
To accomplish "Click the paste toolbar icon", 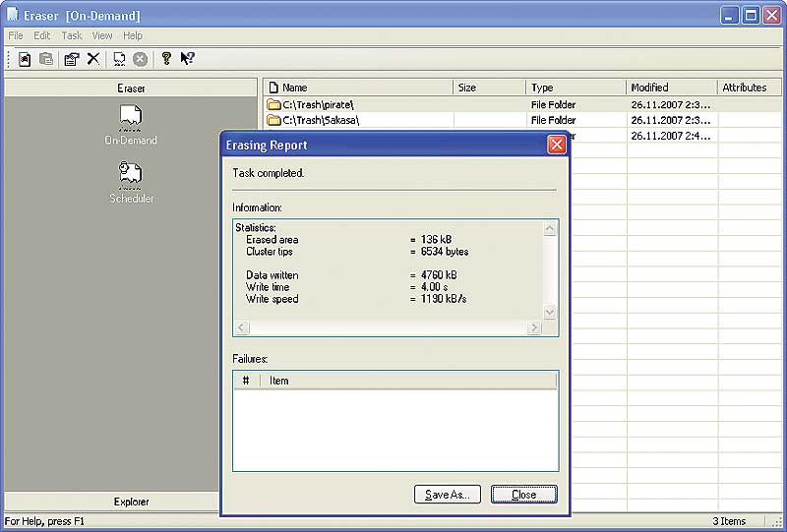I will tap(46, 59).
